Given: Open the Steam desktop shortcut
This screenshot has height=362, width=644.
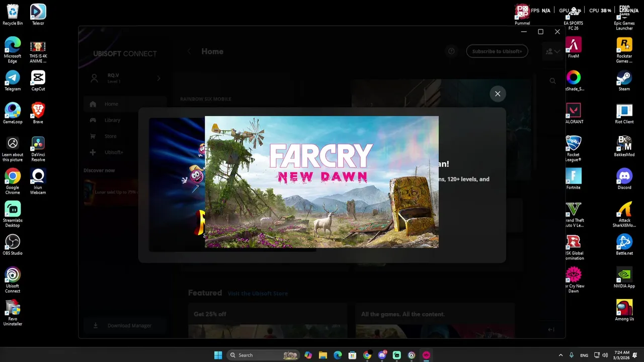Looking at the screenshot, I should pyautogui.click(x=624, y=80).
